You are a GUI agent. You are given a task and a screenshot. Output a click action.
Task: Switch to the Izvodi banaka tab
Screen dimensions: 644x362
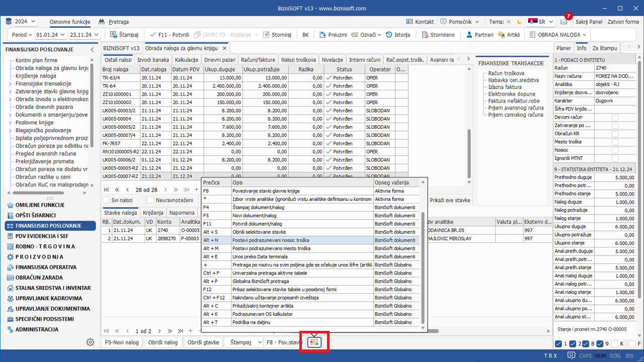point(153,60)
